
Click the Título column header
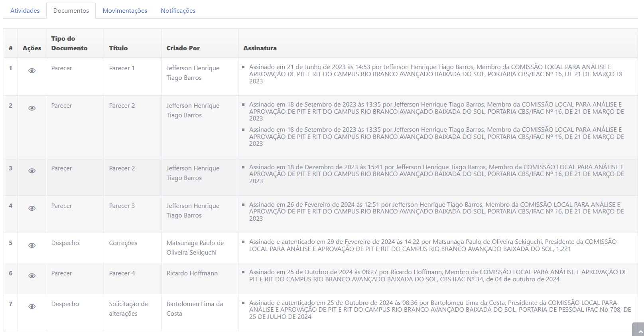point(118,48)
